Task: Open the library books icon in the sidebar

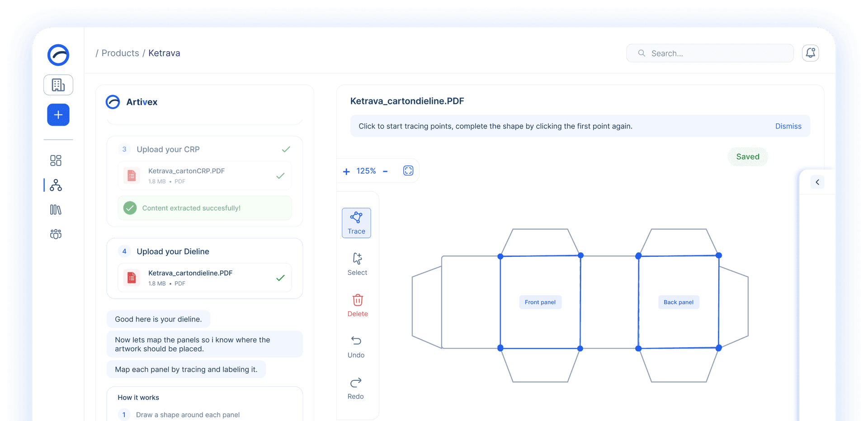Action: [x=56, y=209]
